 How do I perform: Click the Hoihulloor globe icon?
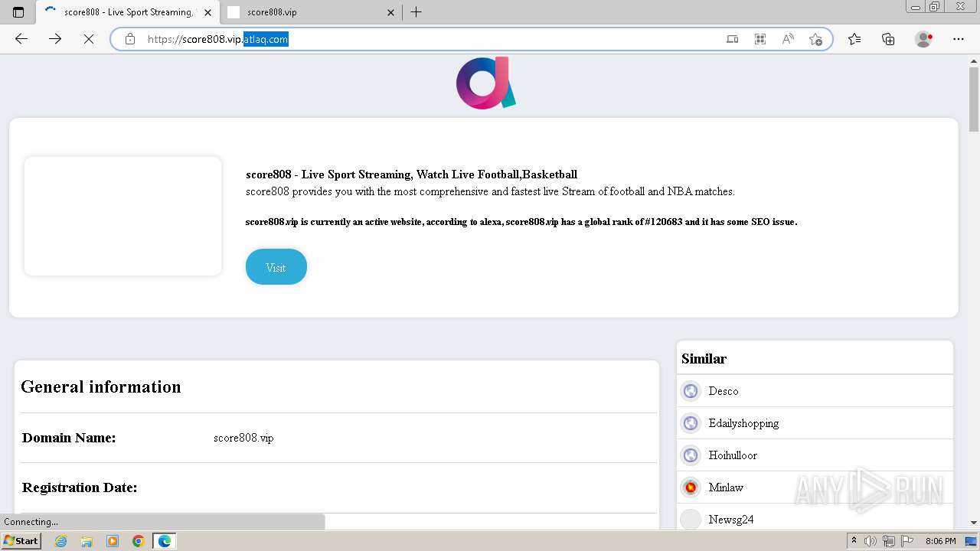tap(691, 455)
